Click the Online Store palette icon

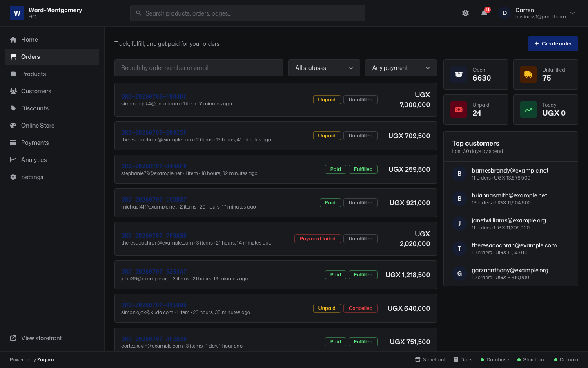13,126
